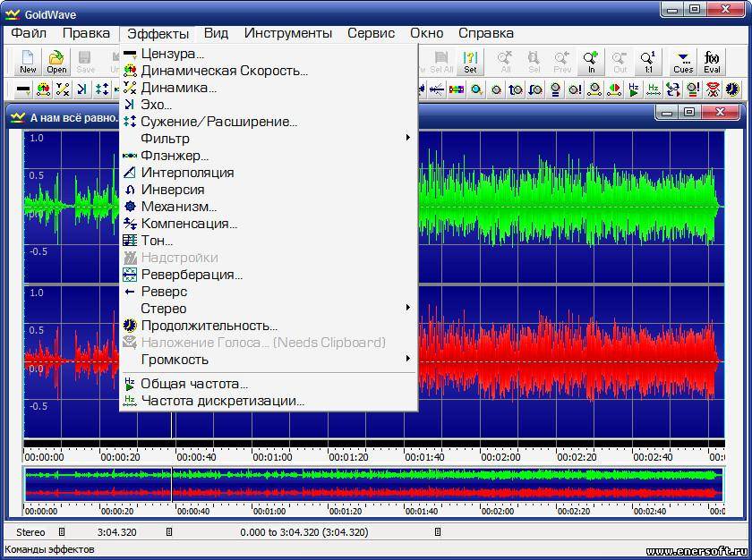Expand the Стерео submenu arrow
This screenshot has width=752, height=560.
click(408, 308)
